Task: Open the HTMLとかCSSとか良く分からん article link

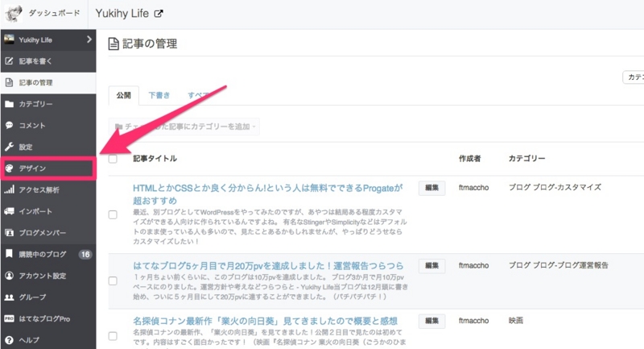Action: 268,194
